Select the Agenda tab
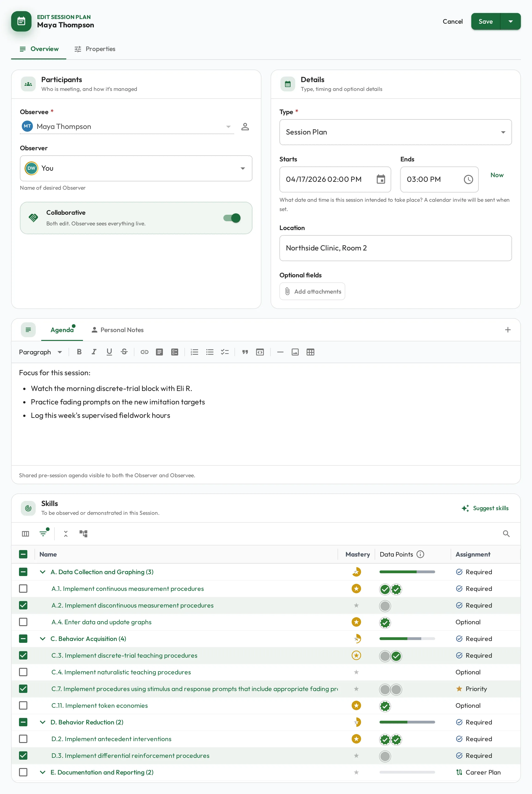The image size is (532, 794). pyautogui.click(x=62, y=330)
